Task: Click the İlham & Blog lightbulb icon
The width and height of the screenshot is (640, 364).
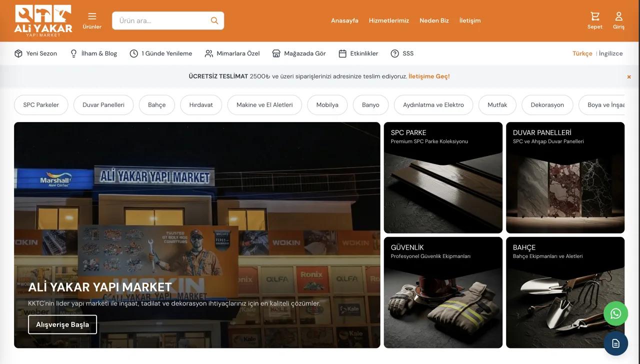Action: 73,53
